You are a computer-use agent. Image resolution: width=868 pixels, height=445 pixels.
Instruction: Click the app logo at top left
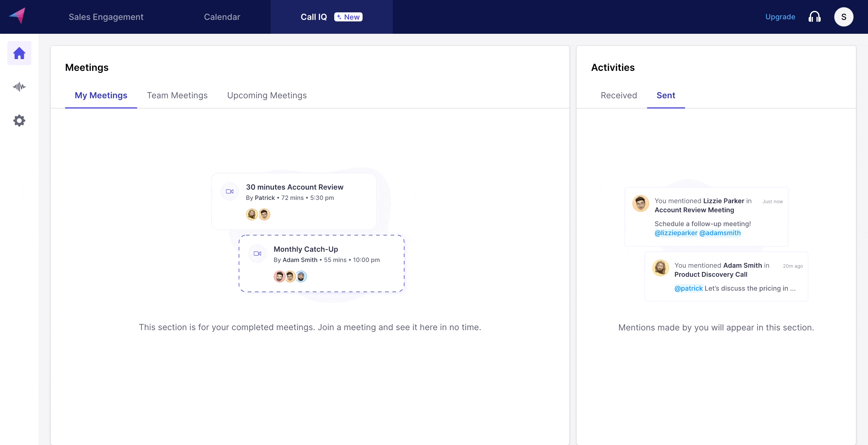point(17,15)
